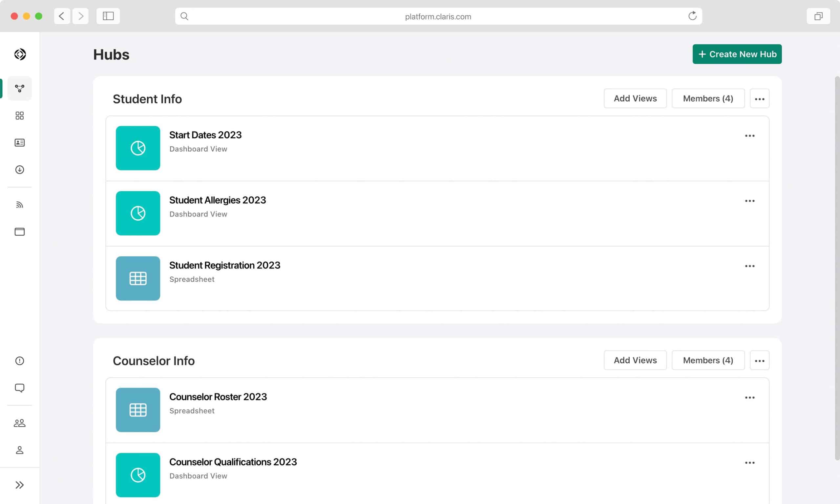
Task: Click the browser address bar
Action: pyautogui.click(x=438, y=16)
